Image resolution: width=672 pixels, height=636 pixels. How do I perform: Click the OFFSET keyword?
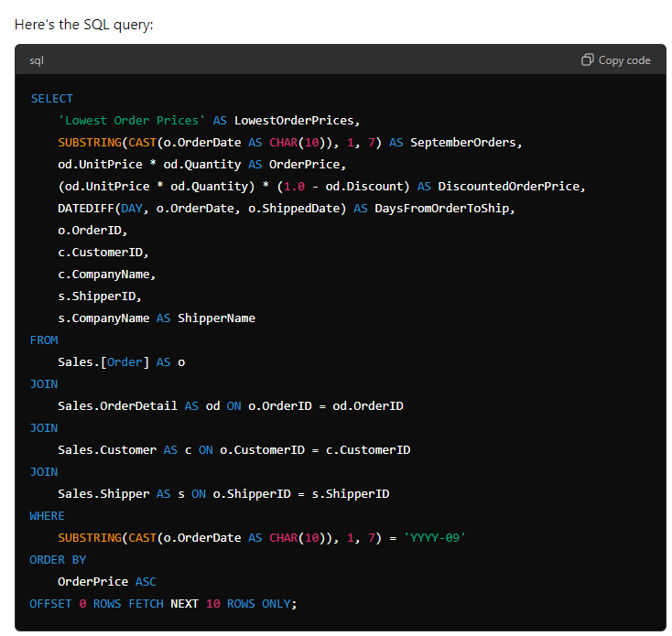pyautogui.click(x=50, y=603)
